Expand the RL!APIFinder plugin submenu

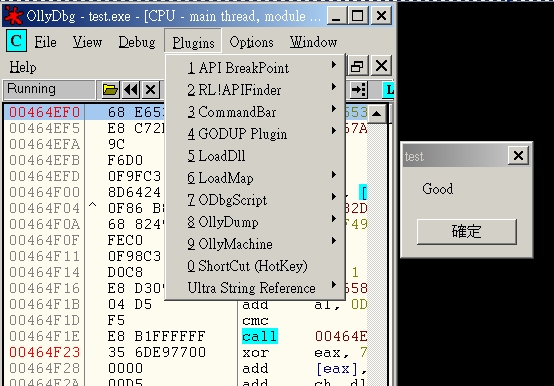click(255, 90)
